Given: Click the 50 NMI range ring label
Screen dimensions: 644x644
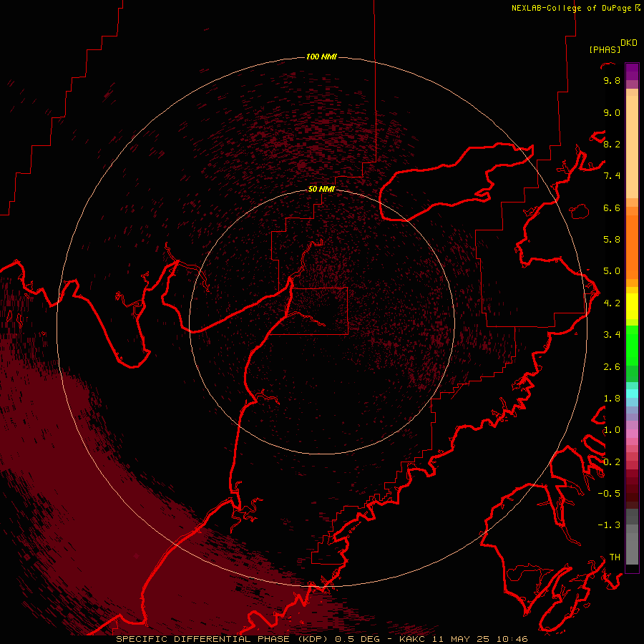Looking at the screenshot, I should point(321,189).
